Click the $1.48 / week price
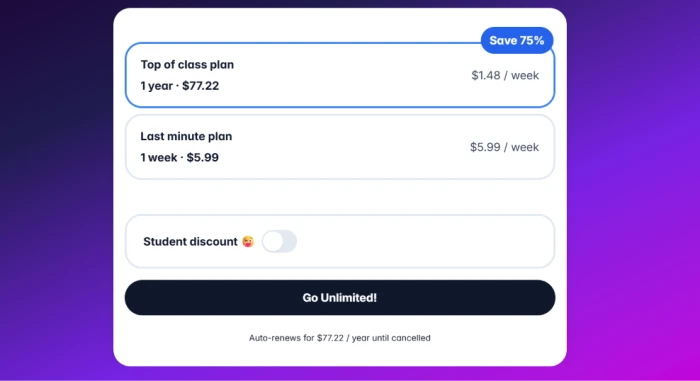The width and height of the screenshot is (700, 381). (x=505, y=75)
